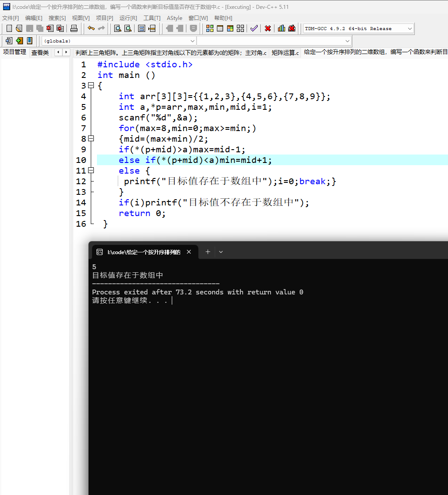Switch to the 查看类 panel tab

[x=40, y=52]
